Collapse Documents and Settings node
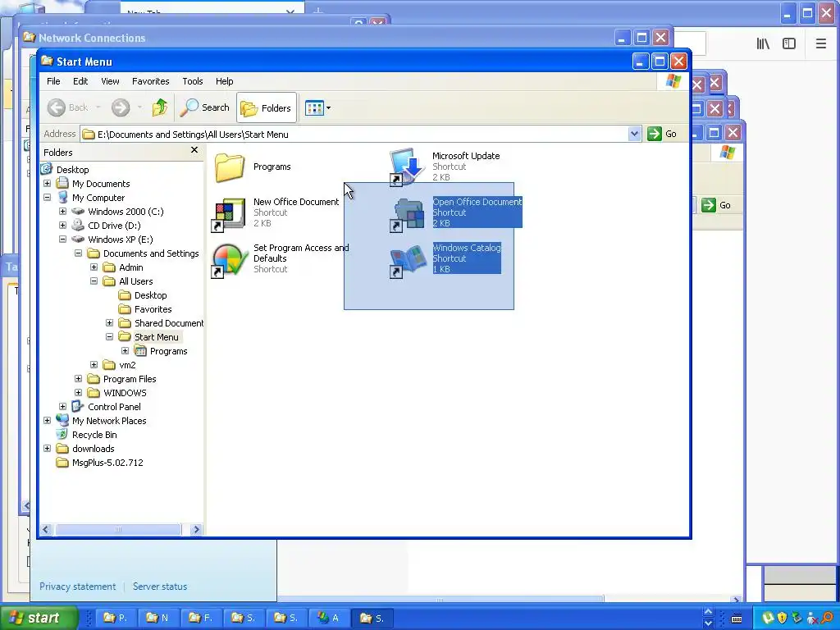The height and width of the screenshot is (630, 840). [78, 253]
